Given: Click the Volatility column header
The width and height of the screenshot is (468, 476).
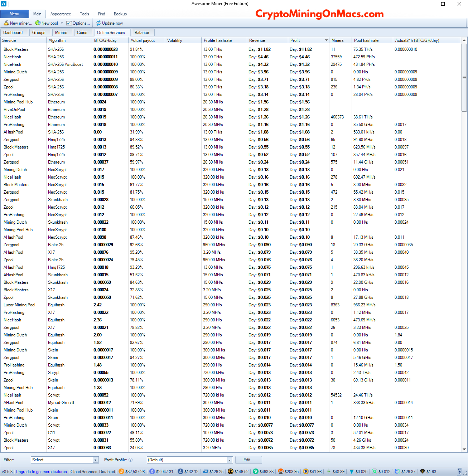Looking at the screenshot, I should point(183,40).
